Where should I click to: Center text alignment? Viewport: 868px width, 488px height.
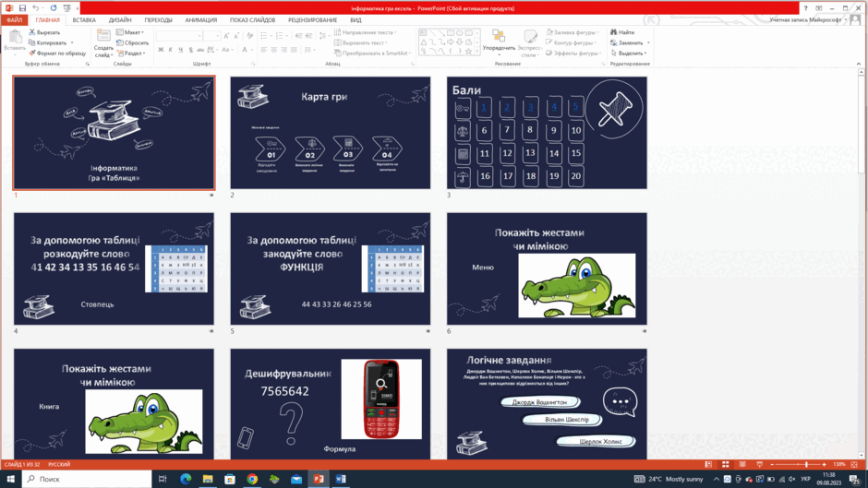[x=274, y=50]
